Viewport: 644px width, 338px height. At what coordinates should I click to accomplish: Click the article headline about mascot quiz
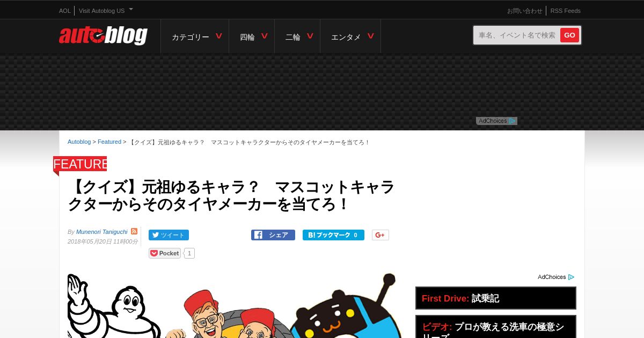231,196
